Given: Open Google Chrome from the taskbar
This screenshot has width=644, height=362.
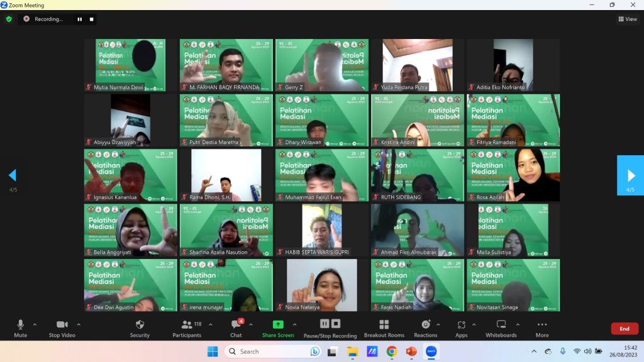Looking at the screenshot, I should [x=391, y=351].
